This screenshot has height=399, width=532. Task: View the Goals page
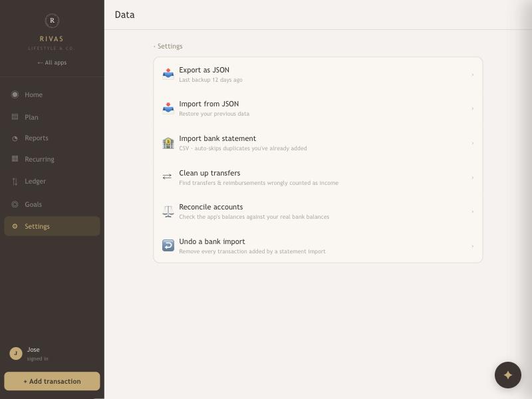52,204
